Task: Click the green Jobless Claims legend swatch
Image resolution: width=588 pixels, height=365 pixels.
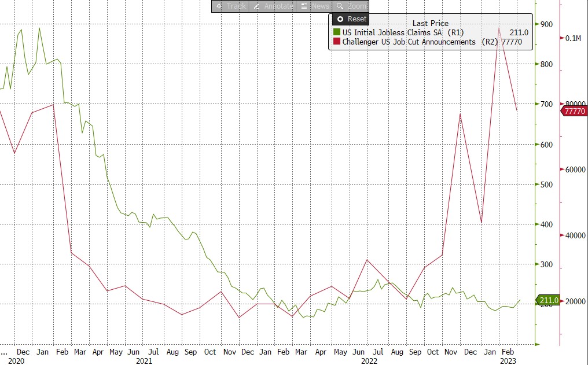Action: 336,32
